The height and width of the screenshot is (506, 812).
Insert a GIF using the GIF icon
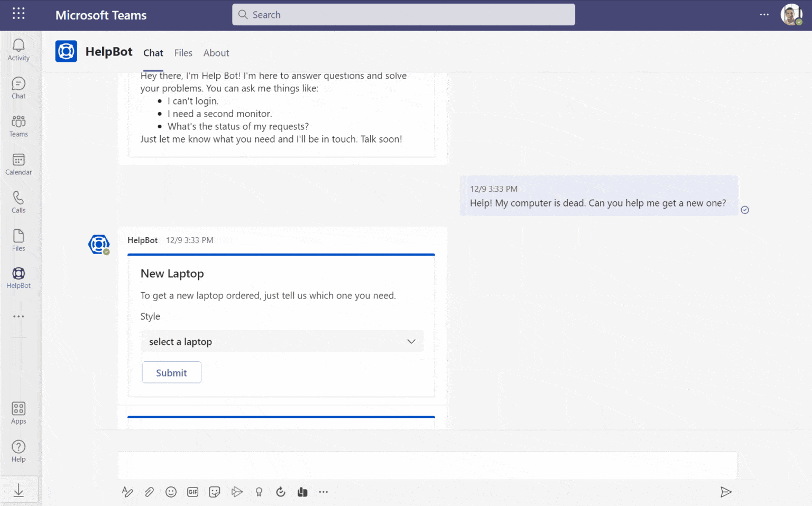tap(193, 492)
